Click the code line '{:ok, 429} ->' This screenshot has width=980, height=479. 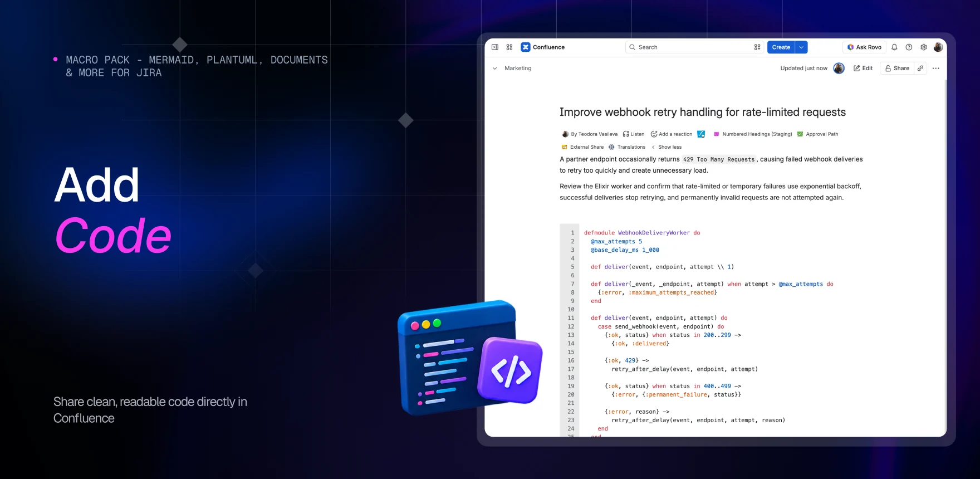coord(626,360)
